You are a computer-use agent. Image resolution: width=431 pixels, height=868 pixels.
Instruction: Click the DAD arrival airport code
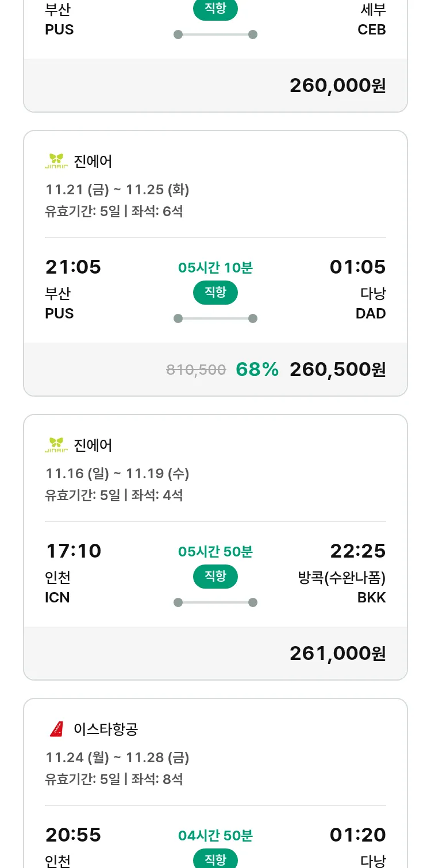click(371, 314)
